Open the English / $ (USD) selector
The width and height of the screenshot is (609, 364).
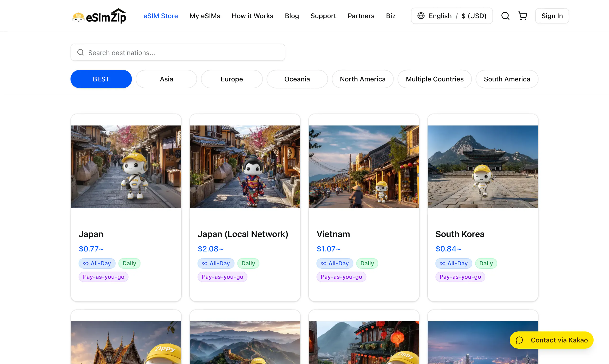pos(452,16)
